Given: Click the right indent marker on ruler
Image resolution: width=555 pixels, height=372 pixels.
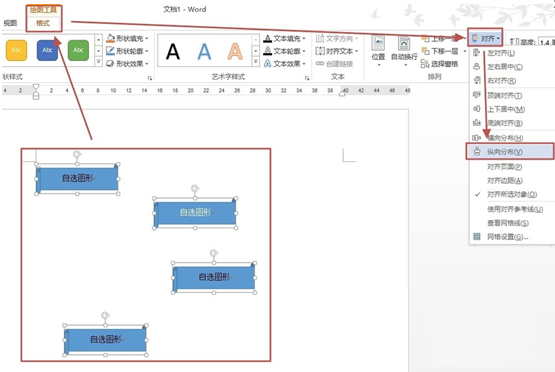Looking at the screenshot, I should tap(342, 93).
